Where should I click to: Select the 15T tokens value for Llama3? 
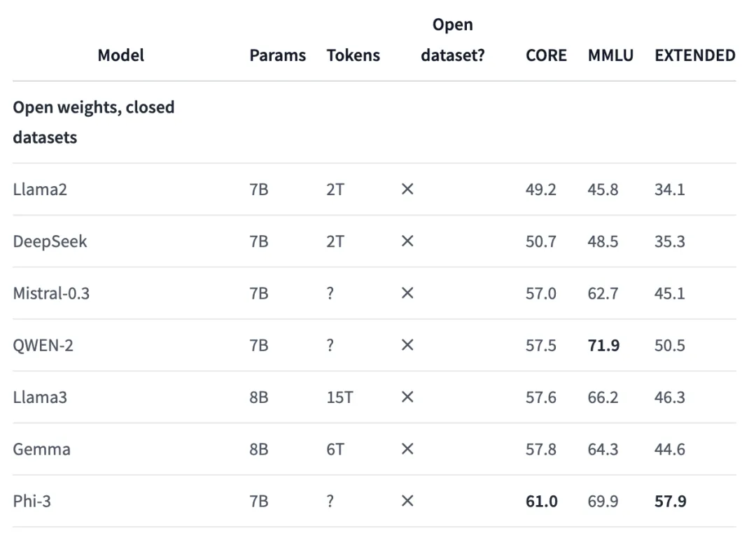(x=339, y=397)
